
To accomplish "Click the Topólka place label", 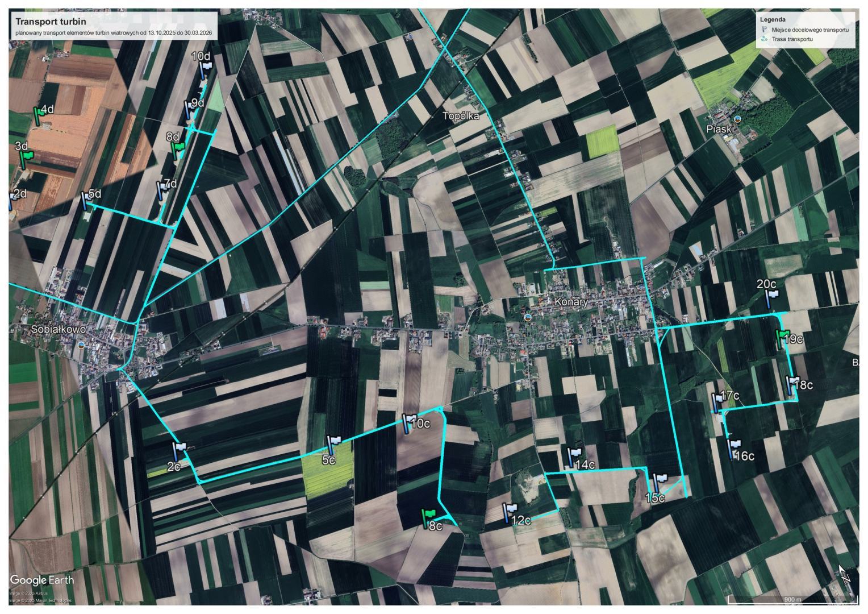I will pos(461,116).
